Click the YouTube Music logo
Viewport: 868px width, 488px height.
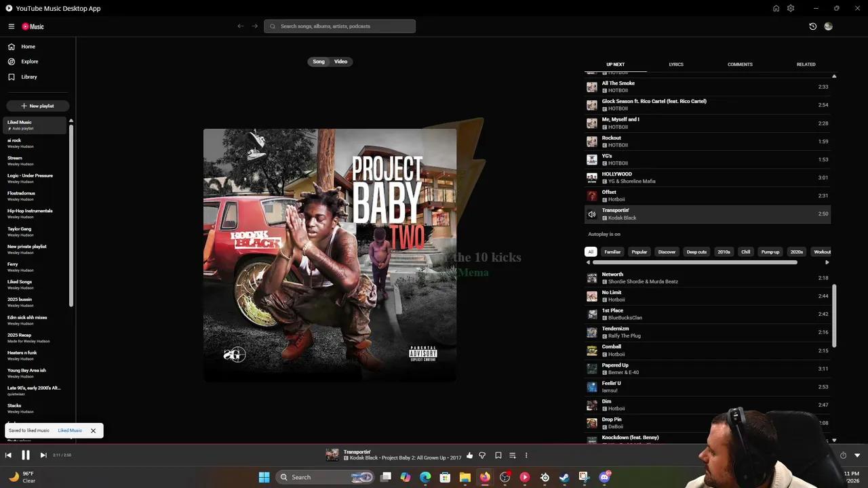coord(33,26)
